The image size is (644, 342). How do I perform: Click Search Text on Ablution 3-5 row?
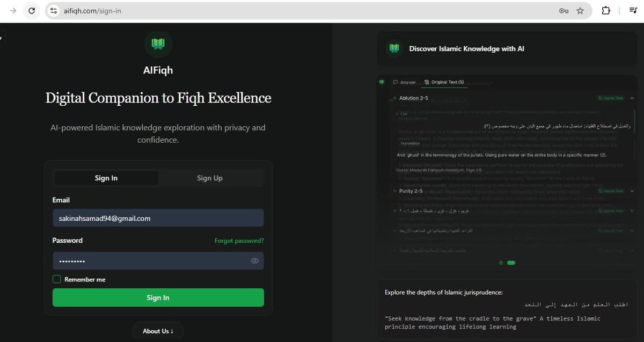[x=611, y=98]
